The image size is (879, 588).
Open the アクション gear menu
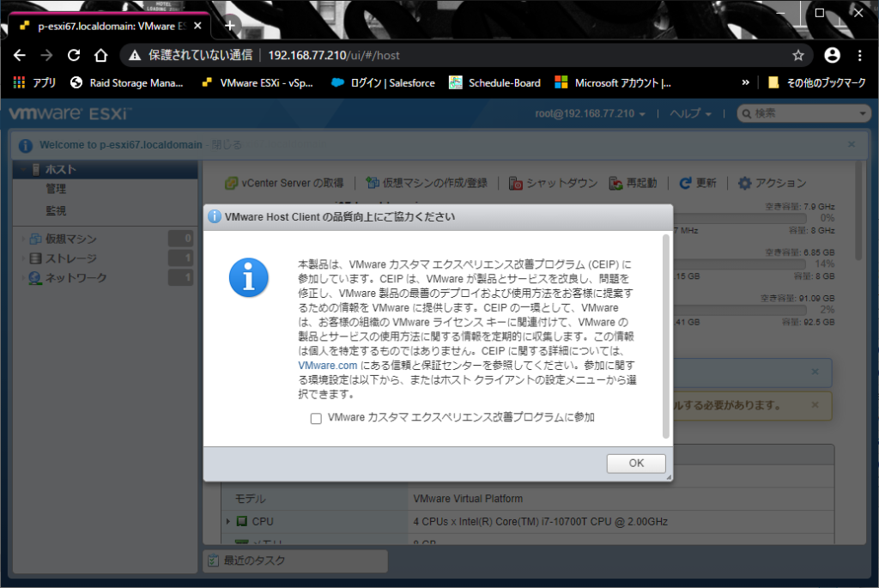coord(772,184)
